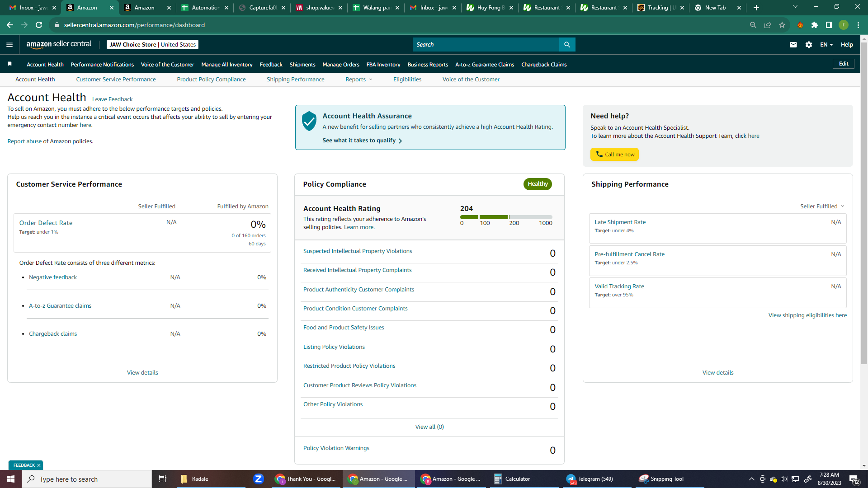
Task: Open a new browser tab with plus icon
Action: [x=756, y=8]
